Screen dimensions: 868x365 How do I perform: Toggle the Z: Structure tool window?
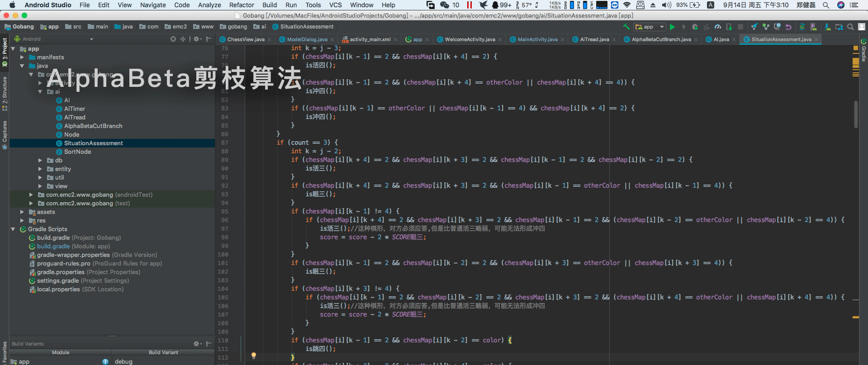5,94
